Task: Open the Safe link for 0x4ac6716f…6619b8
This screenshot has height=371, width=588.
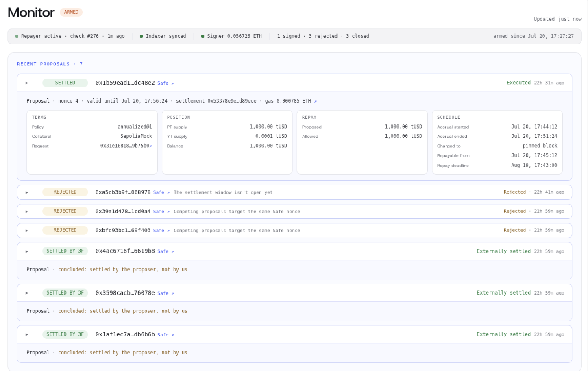Action: click(166, 251)
